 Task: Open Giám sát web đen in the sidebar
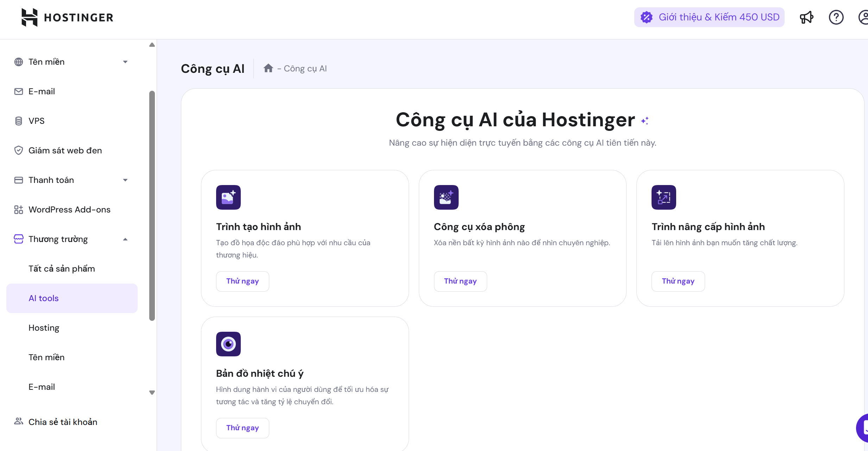[72, 151]
